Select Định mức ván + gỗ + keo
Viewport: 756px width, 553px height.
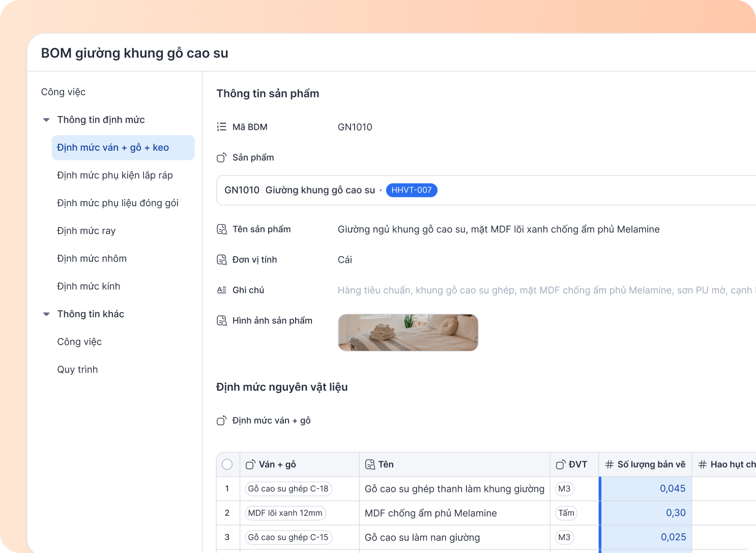click(x=123, y=148)
